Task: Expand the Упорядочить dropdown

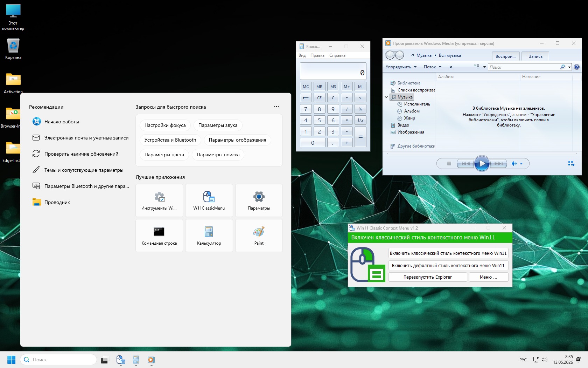Action: pos(401,67)
